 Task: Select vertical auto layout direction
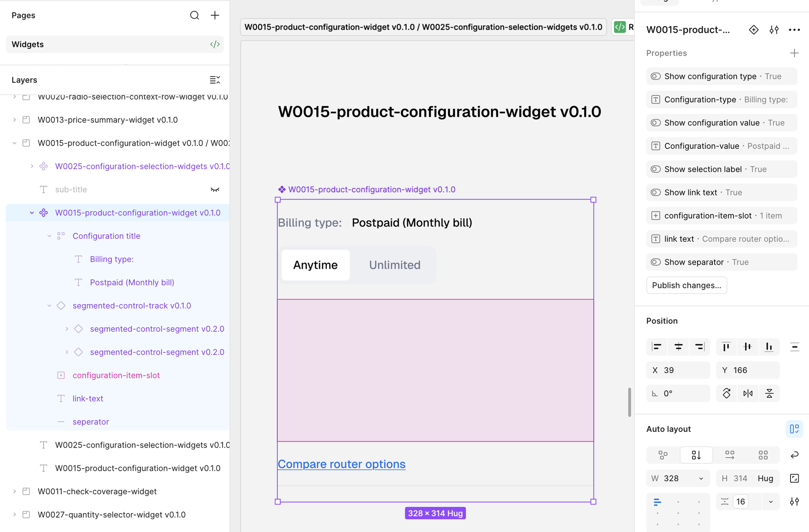pos(696,455)
